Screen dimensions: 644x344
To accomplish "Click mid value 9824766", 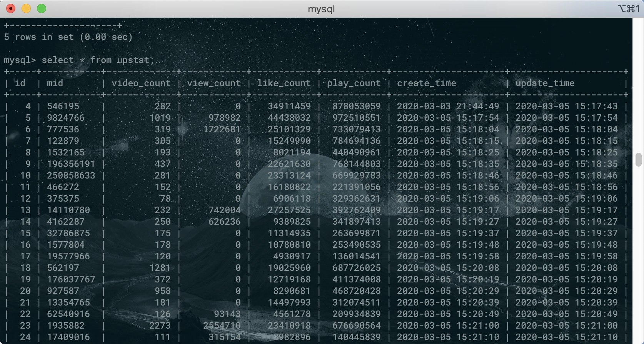I will click(66, 118).
